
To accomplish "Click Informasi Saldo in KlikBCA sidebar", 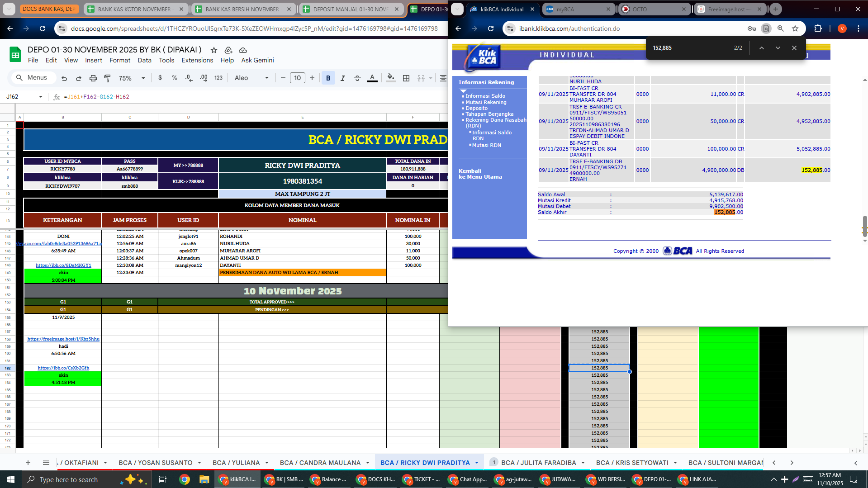I will pos(485,96).
